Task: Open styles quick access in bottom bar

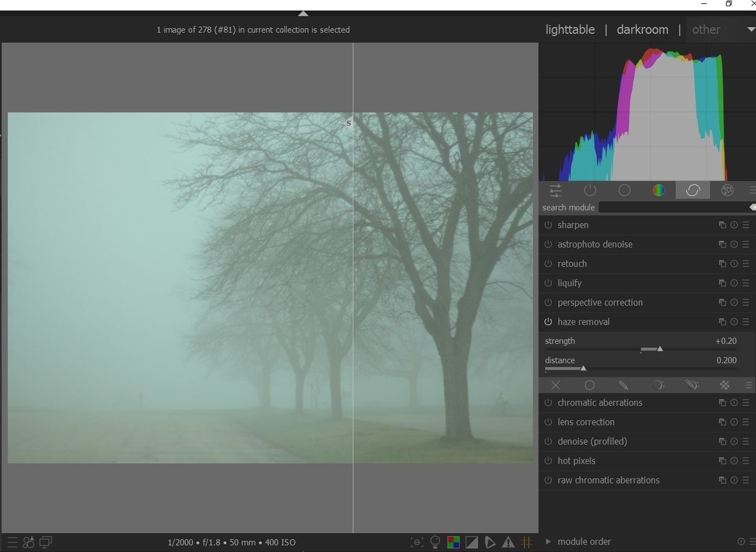Action: point(29,542)
